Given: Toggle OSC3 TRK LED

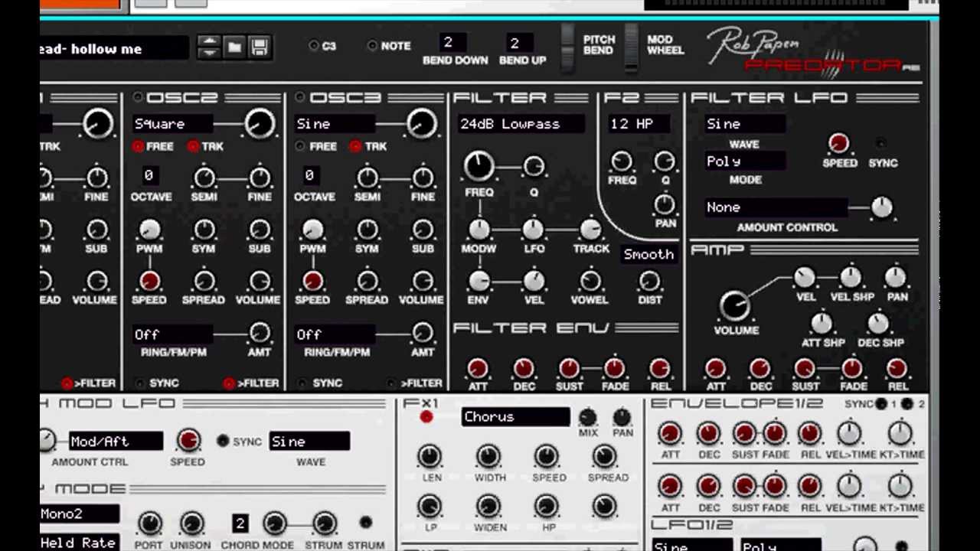Looking at the screenshot, I should pyautogui.click(x=355, y=146).
